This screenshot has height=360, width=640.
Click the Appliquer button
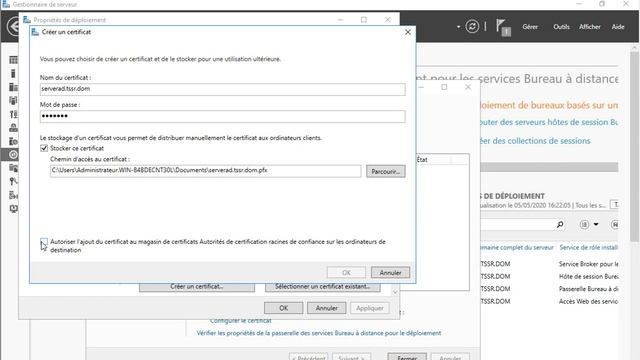click(369, 308)
